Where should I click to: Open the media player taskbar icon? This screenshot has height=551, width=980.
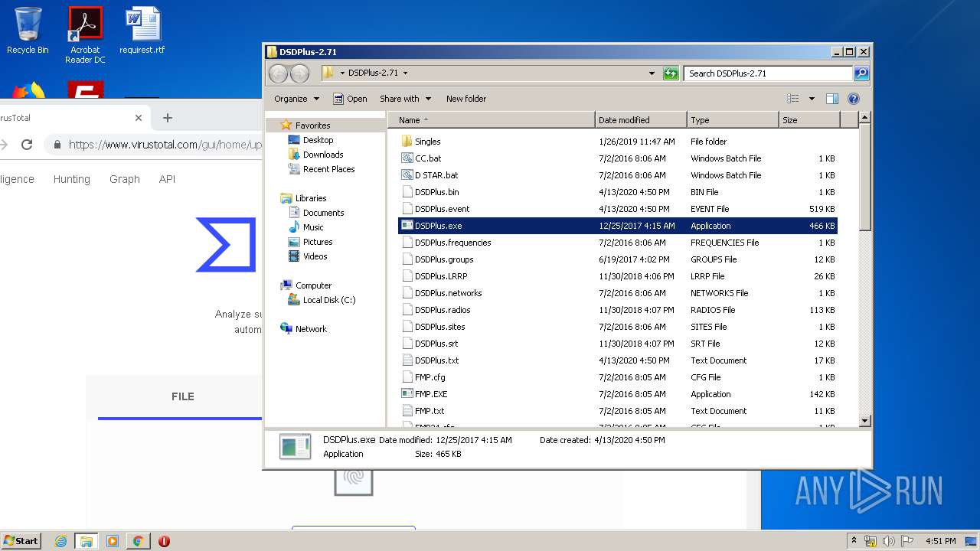(x=113, y=541)
